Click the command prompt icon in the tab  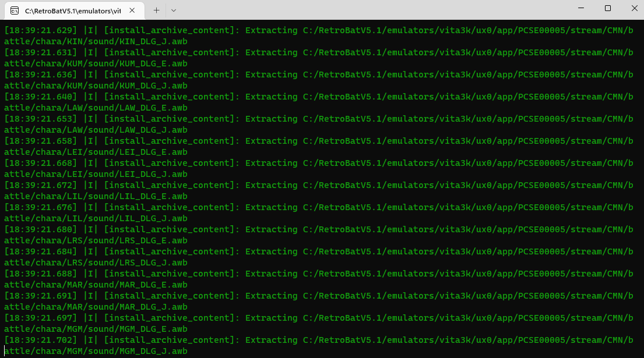15,10
